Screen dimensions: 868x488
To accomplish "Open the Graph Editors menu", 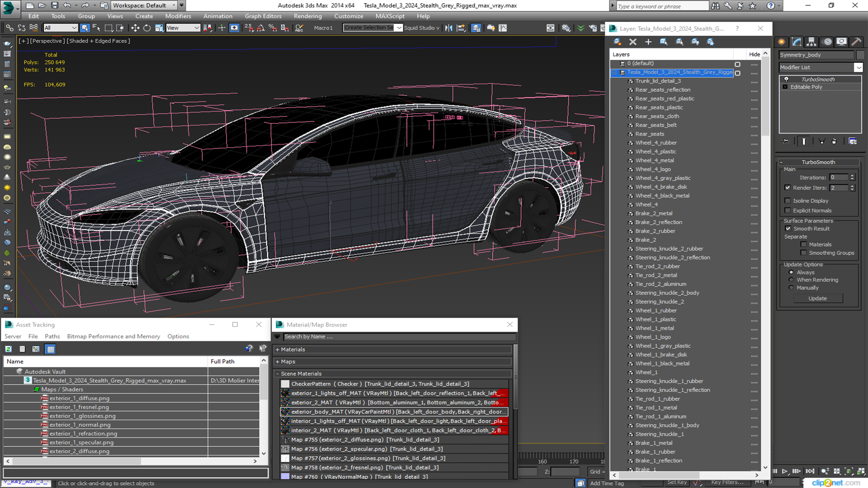I will click(263, 16).
